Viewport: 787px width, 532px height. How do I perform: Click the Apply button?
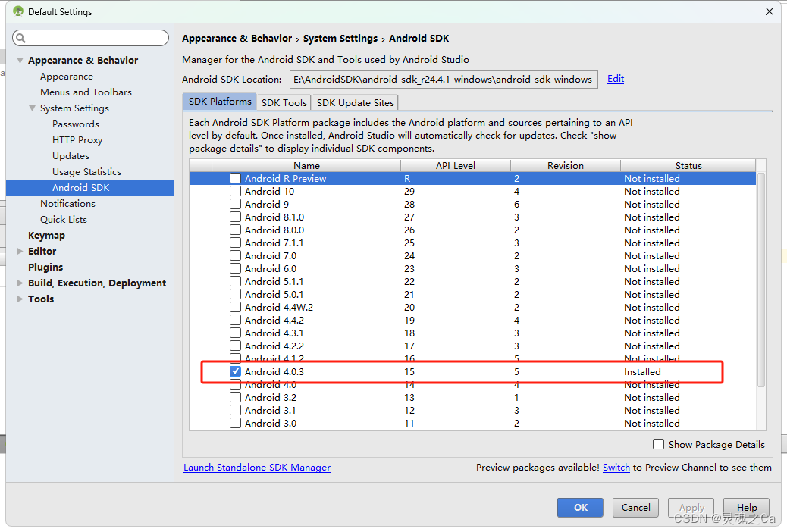(x=691, y=508)
